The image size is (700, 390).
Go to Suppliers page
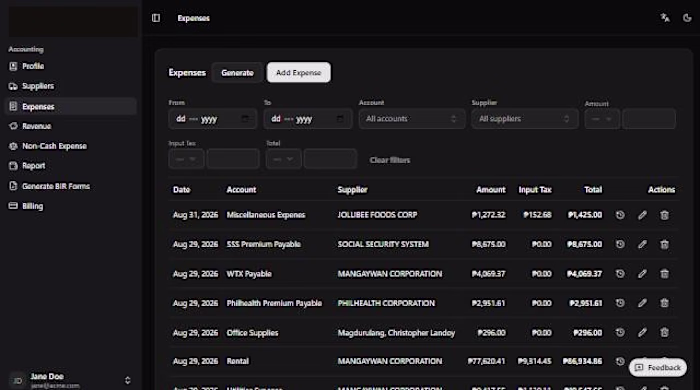[71, 86]
